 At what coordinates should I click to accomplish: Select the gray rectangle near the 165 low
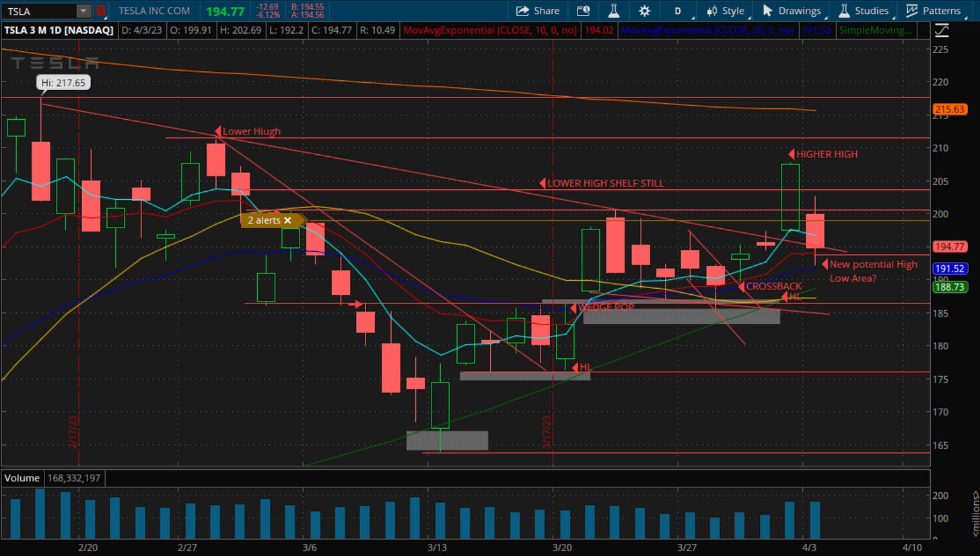(447, 440)
